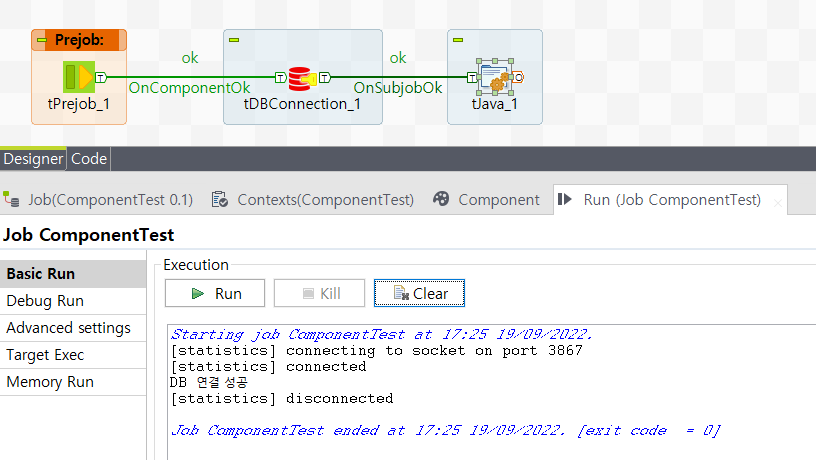Click the ok status on OnSubjobOk link
816x460 pixels.
tap(398, 58)
